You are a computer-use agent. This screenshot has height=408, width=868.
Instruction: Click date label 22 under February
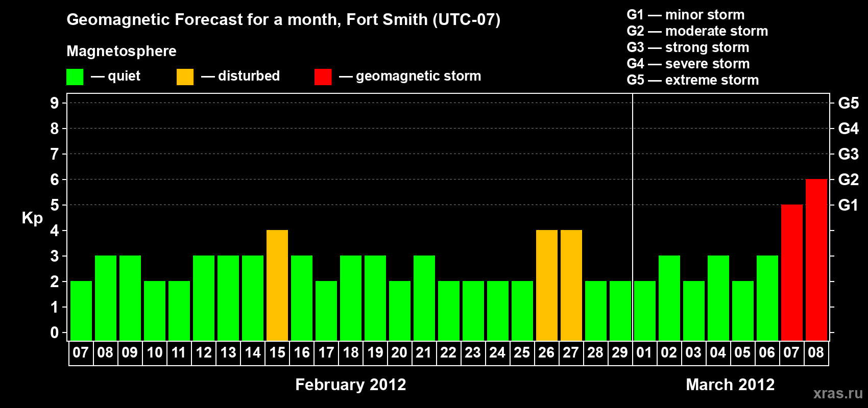(x=448, y=352)
